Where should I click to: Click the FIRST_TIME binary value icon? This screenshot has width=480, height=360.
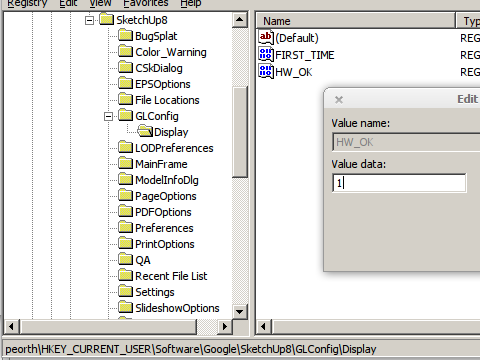(x=266, y=54)
